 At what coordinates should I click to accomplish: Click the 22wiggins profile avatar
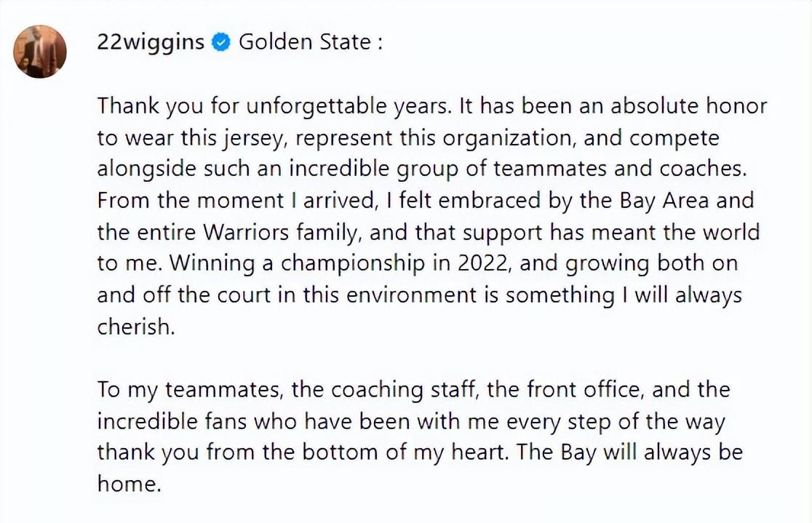[x=40, y=51]
